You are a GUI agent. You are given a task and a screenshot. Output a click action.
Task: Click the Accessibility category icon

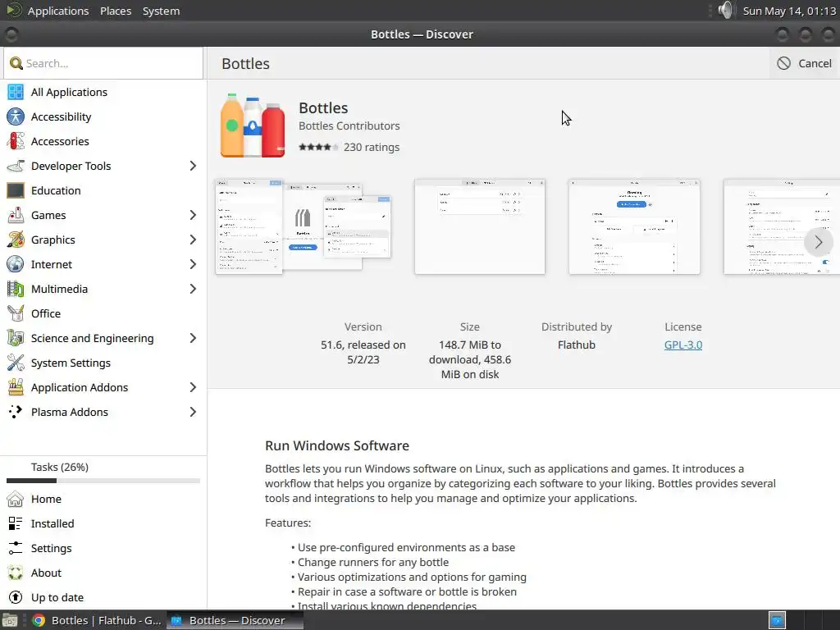tap(16, 116)
